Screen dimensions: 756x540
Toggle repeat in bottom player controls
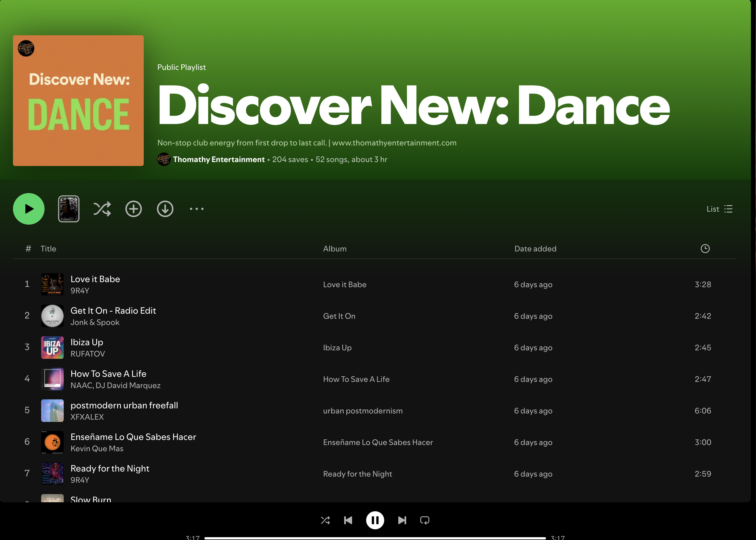tap(425, 520)
